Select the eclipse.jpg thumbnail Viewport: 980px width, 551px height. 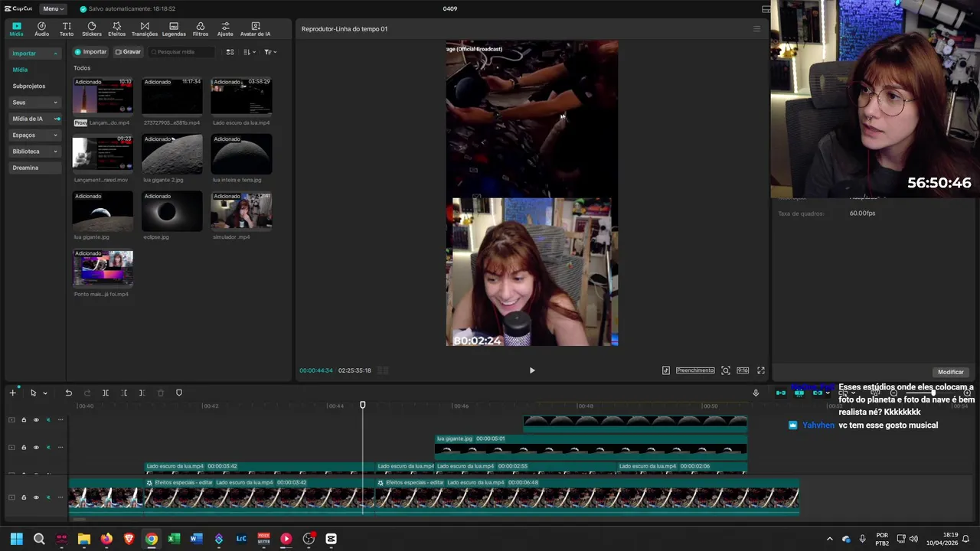[172, 211]
